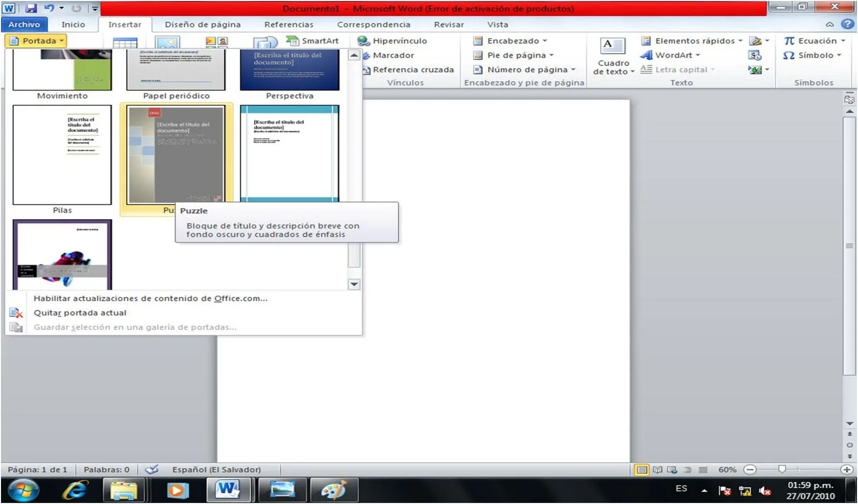Switch to the Referencias tab
The width and height of the screenshot is (858, 504).
pos(289,24)
